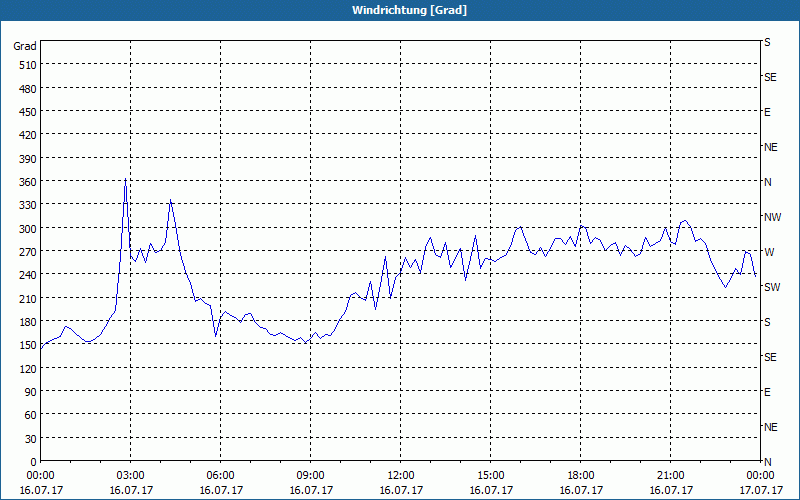Select the "Grad" axis unit label
This screenshot has height=500, width=800.
point(25,46)
